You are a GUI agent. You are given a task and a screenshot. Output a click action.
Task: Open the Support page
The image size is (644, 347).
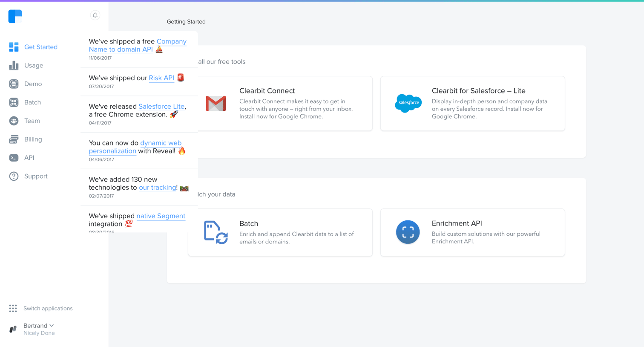pyautogui.click(x=36, y=176)
